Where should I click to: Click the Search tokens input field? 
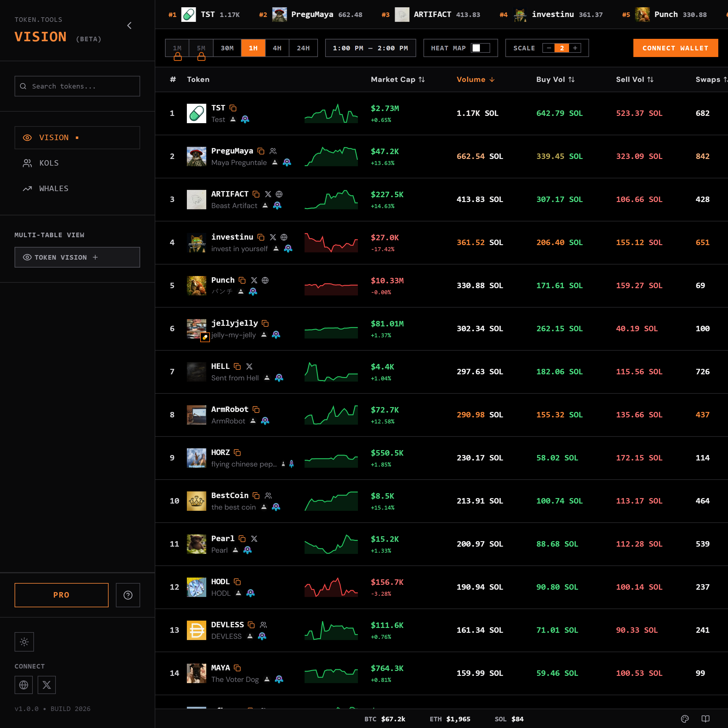[77, 86]
